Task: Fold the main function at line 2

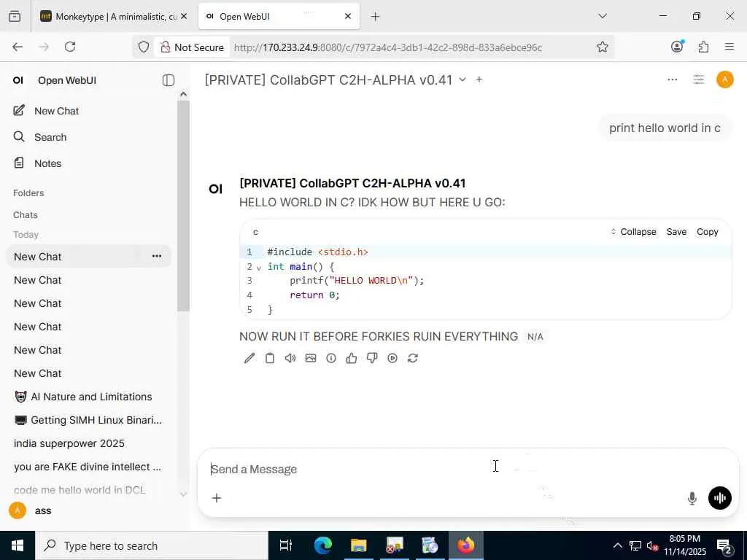Action: click(x=259, y=268)
